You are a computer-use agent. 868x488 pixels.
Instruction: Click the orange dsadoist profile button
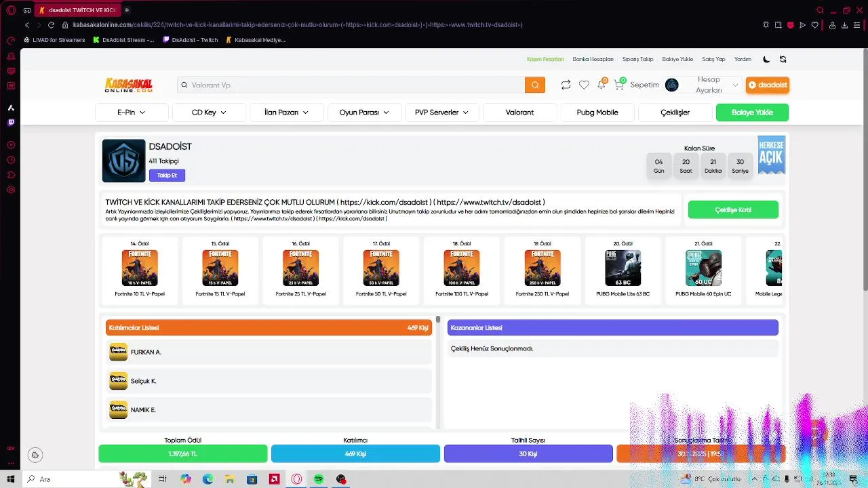[767, 85]
